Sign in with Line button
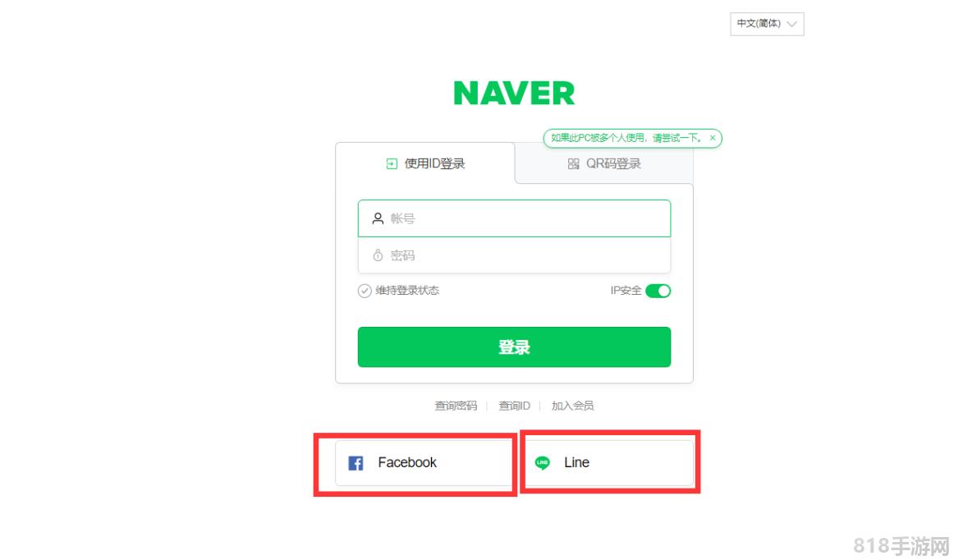Image resolution: width=954 pixels, height=560 pixels. [x=608, y=462]
